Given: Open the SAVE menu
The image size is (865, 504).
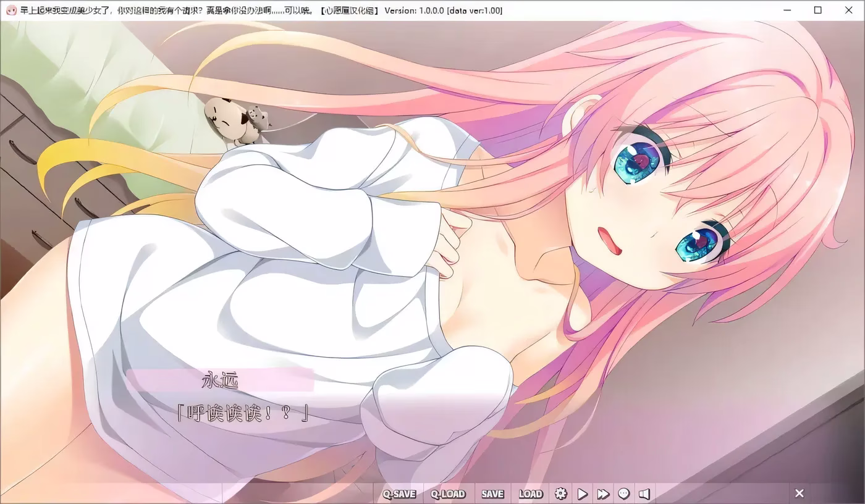Looking at the screenshot, I should (492, 493).
